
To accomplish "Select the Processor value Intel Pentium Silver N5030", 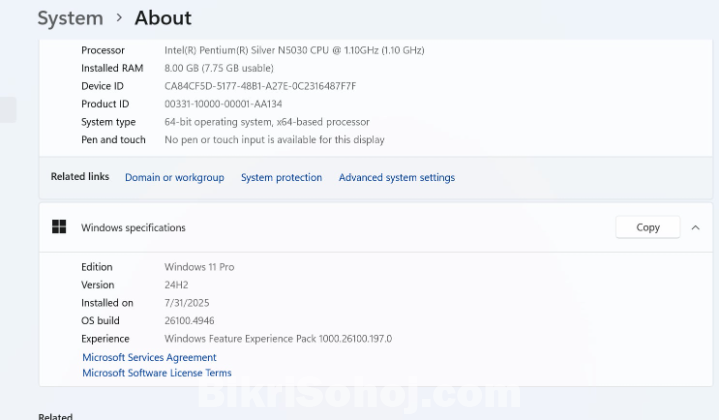I will click(294, 50).
